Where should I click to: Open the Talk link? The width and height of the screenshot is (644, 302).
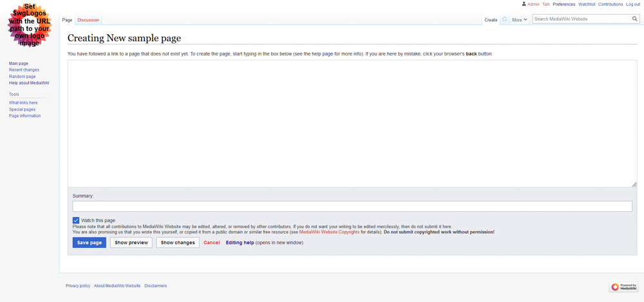[x=546, y=4]
